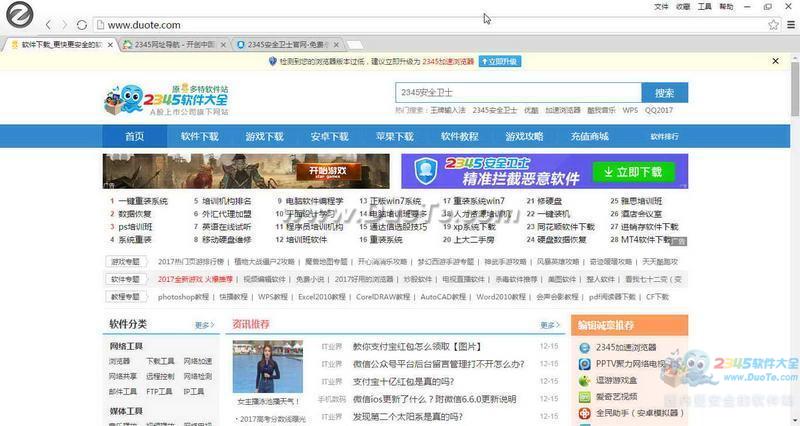800x426 pixels.
Task: Click the scrollbar down arrow at bottom-right
Action: tap(795, 421)
